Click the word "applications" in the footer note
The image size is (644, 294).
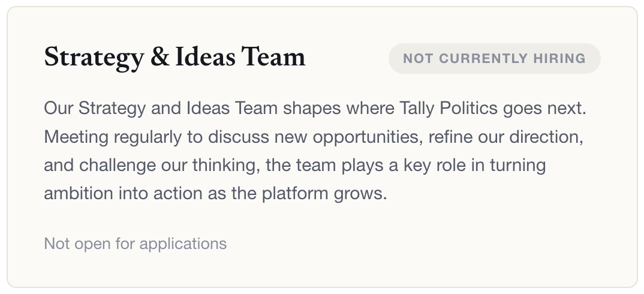pyautogui.click(x=183, y=244)
